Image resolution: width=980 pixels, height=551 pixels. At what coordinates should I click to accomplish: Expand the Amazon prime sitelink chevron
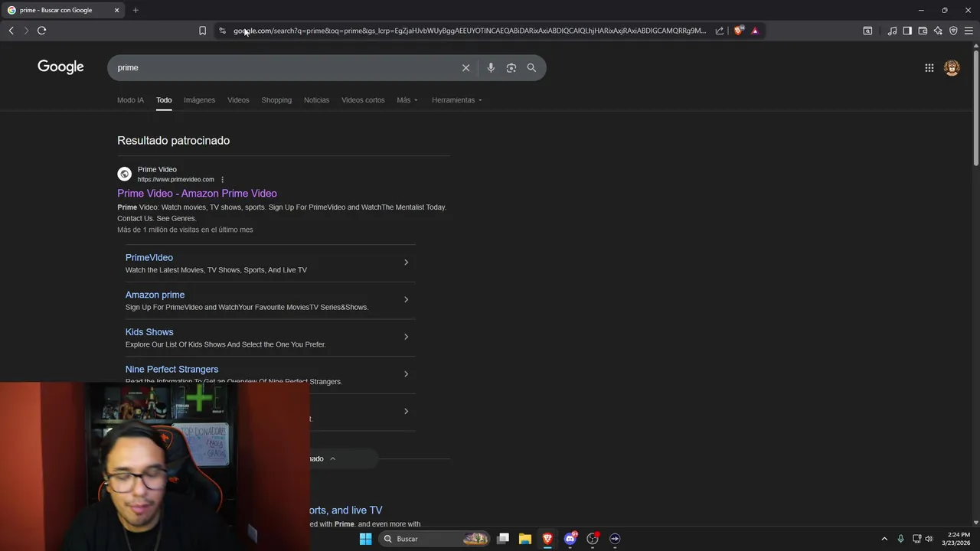click(406, 299)
